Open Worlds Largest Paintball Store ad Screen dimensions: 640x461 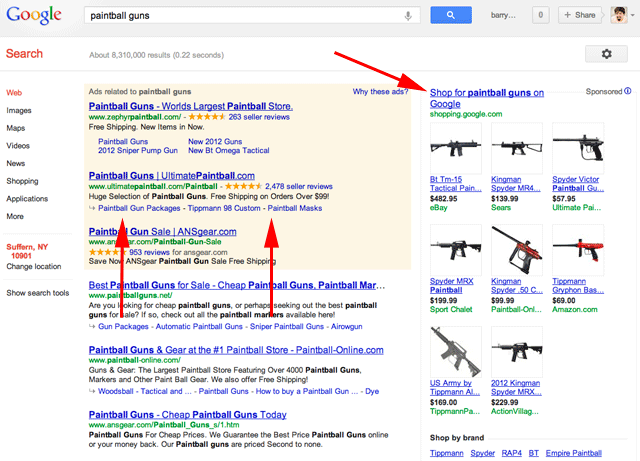pyautogui.click(x=191, y=106)
